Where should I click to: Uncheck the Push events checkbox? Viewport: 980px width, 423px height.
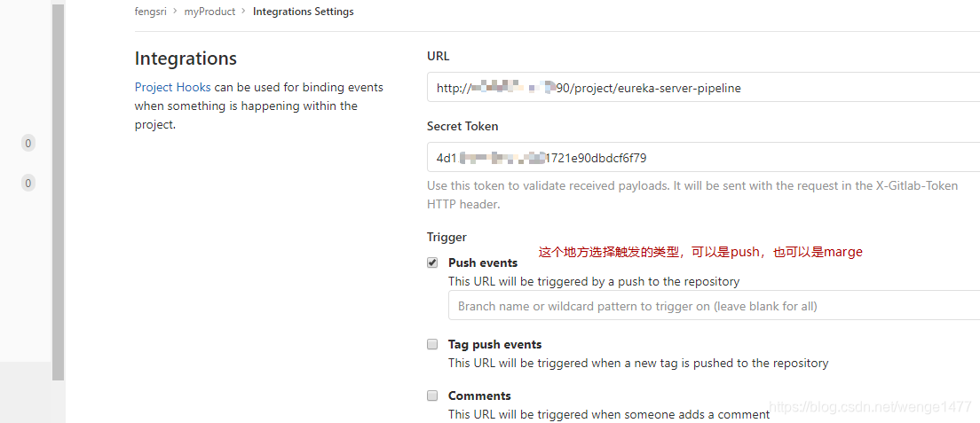[x=432, y=262]
